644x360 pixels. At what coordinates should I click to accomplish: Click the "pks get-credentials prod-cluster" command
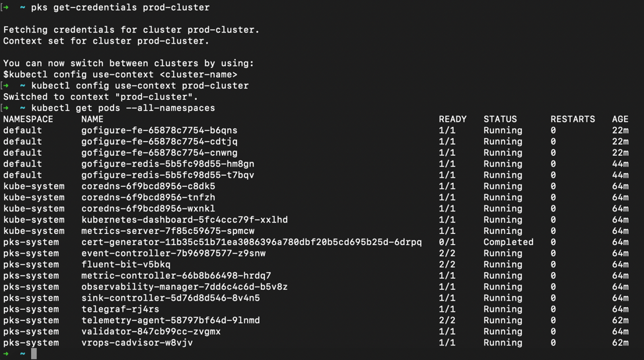pyautogui.click(x=120, y=7)
